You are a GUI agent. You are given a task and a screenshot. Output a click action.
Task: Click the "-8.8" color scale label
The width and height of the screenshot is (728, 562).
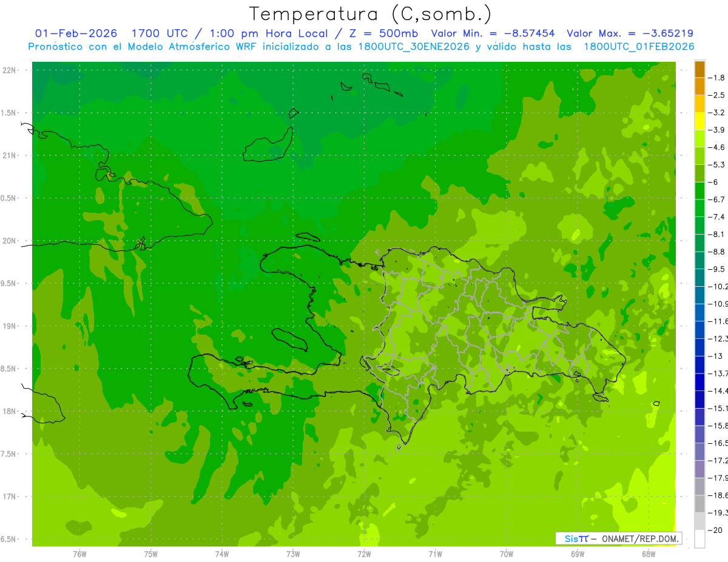[717, 252]
